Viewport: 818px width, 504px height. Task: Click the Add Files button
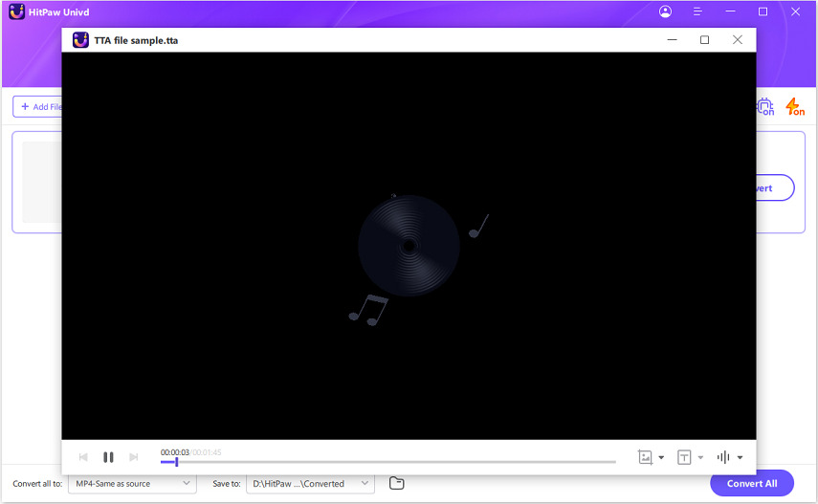pyautogui.click(x=40, y=107)
